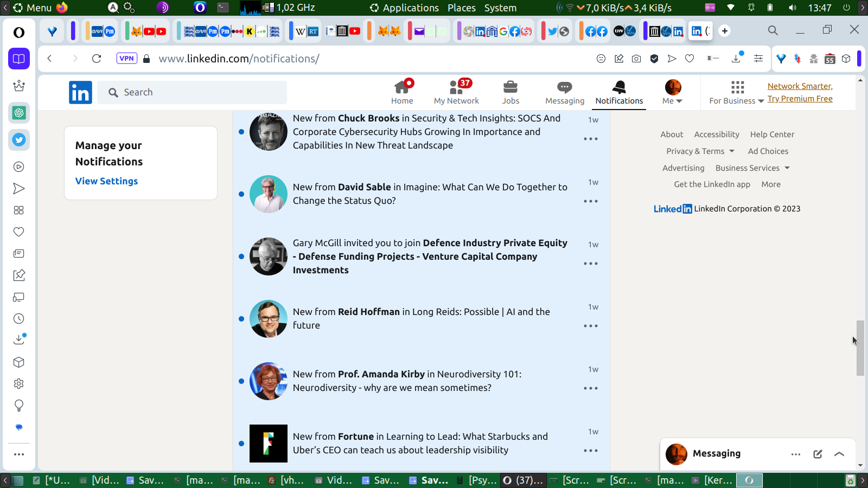The image size is (868, 488).
Task: Click Try Premium Free link
Action: 800,99
